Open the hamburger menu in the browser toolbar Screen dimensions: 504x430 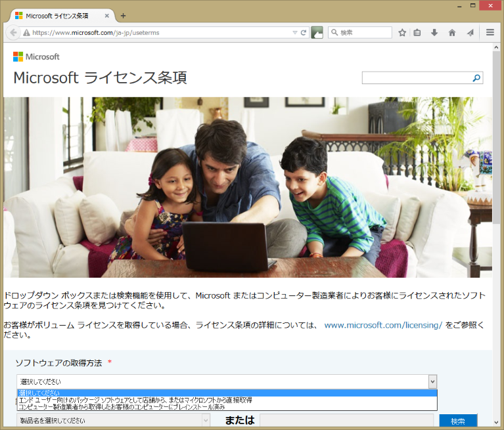pyautogui.click(x=490, y=32)
